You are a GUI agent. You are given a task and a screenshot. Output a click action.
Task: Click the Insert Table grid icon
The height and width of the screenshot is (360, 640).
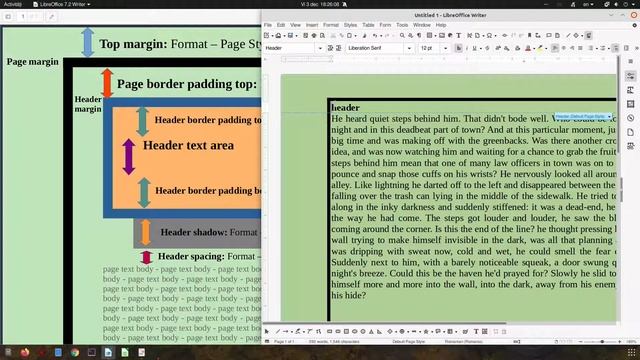coord(429,36)
